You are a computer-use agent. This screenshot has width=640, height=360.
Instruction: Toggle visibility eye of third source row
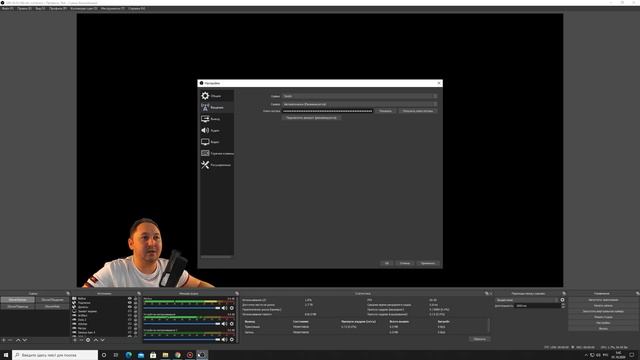(x=130, y=307)
